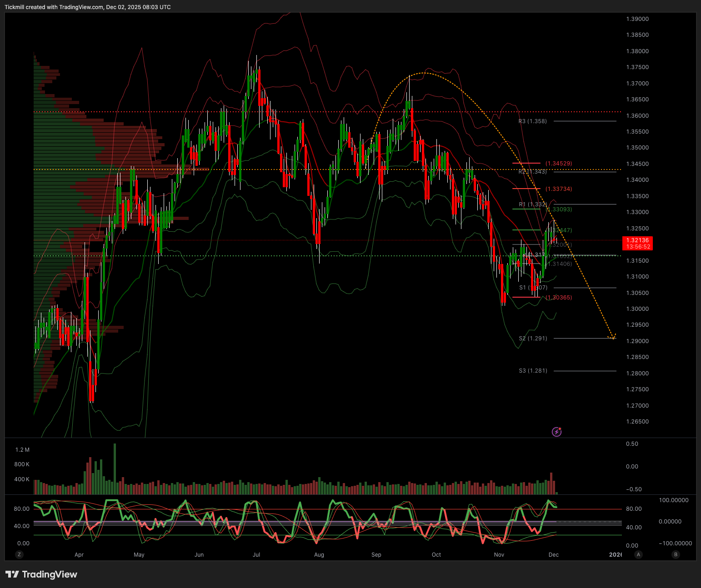Click the Z timezone button at bottom-left

(19, 554)
